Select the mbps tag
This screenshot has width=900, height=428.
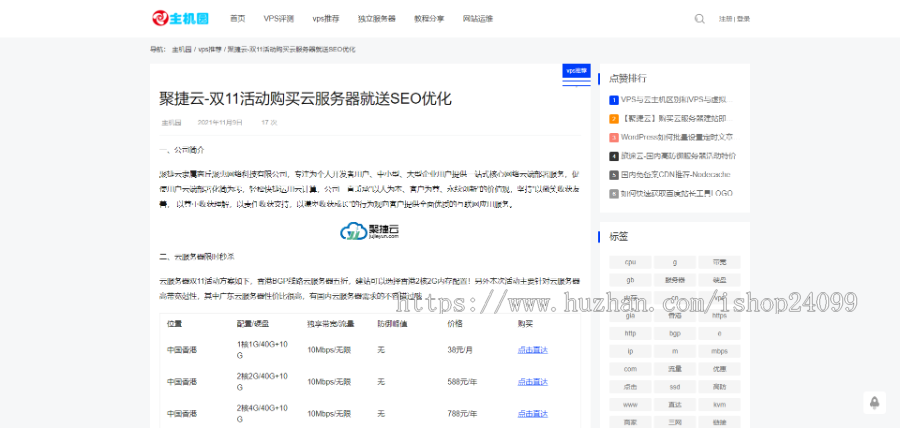(x=719, y=351)
